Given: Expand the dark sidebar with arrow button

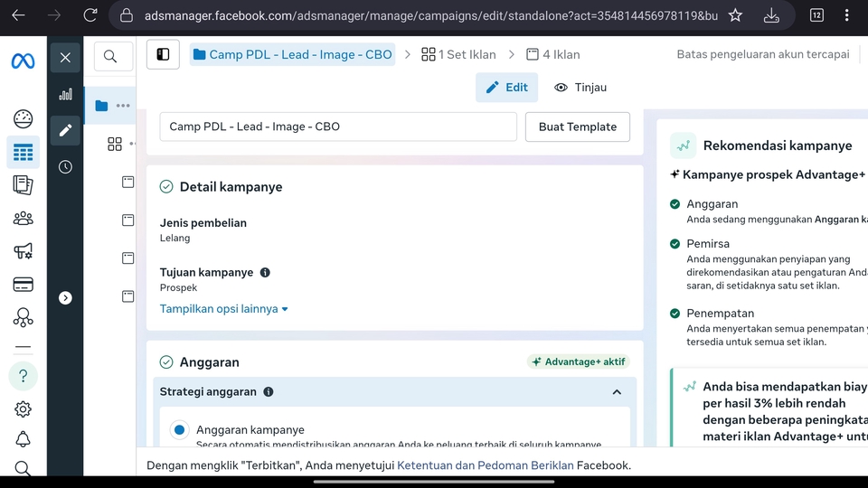Looking at the screenshot, I should (x=65, y=297).
